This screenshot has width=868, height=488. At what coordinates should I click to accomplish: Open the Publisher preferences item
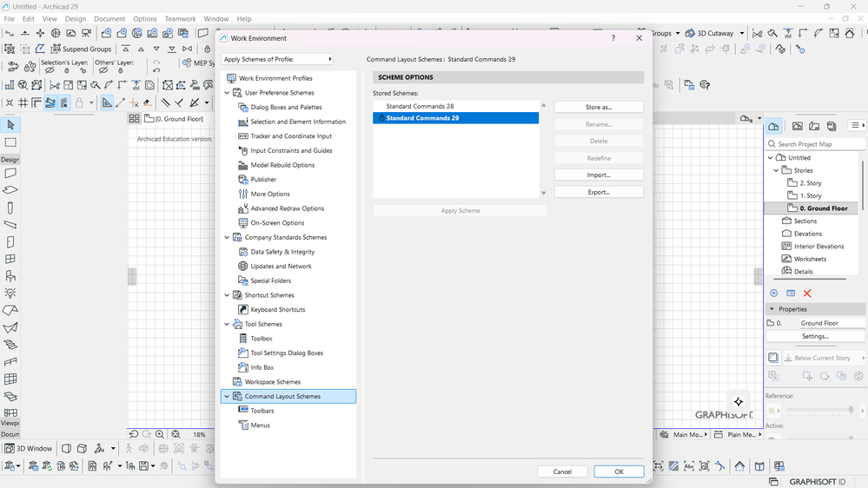(x=263, y=179)
